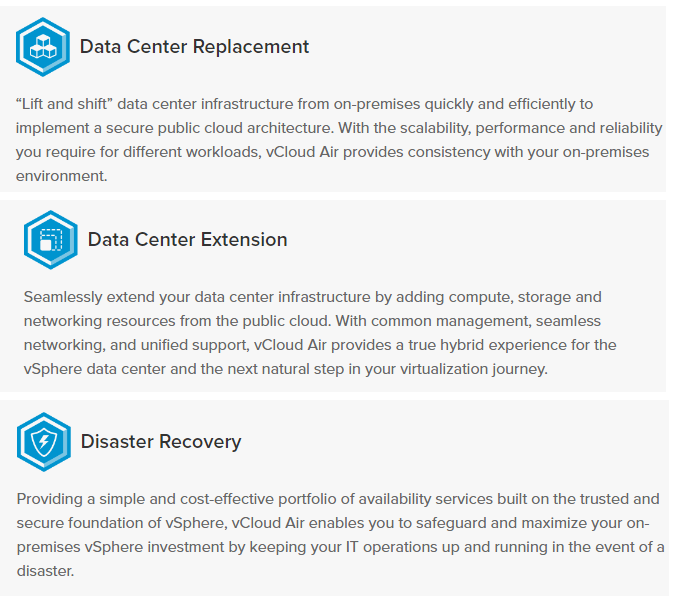Click the dashed square inside the Extension icon

52,238
